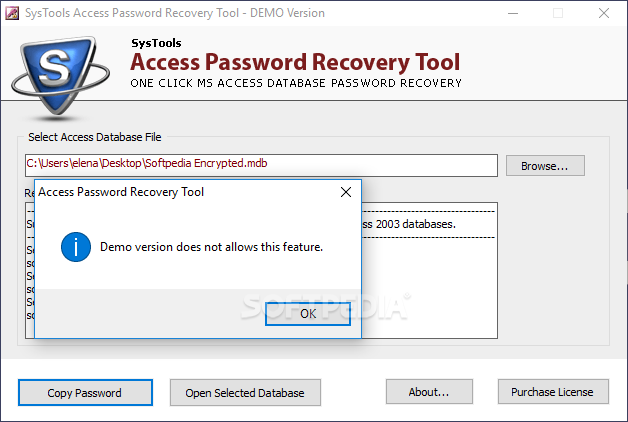628x422 pixels.
Task: Click the SysTools shield logo
Action: (60, 76)
